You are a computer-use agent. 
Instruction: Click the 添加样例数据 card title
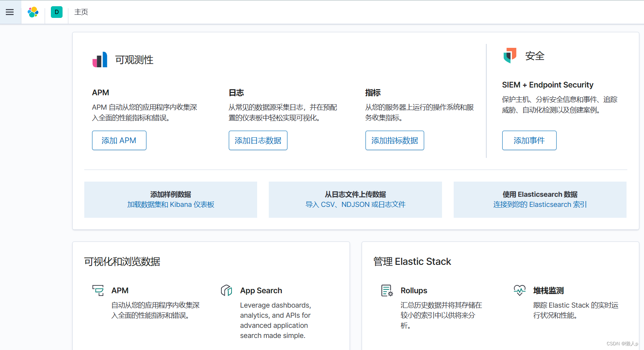pyautogui.click(x=171, y=194)
